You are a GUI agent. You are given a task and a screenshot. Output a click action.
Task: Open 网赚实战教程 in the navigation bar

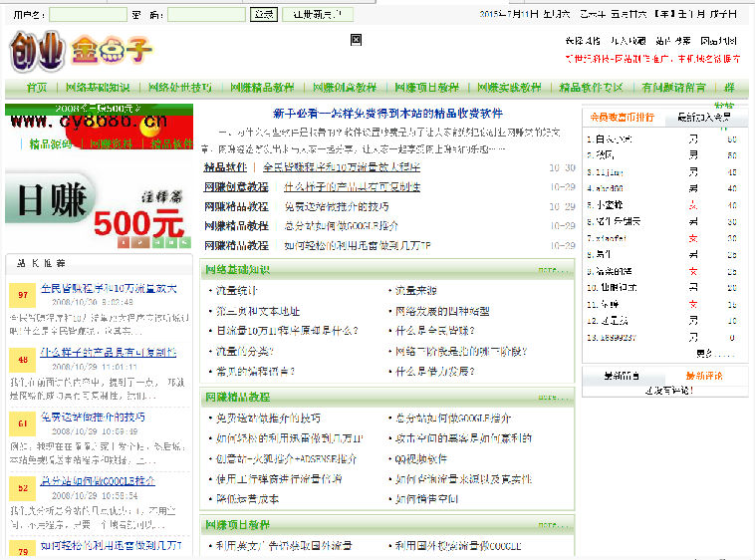[x=509, y=88]
